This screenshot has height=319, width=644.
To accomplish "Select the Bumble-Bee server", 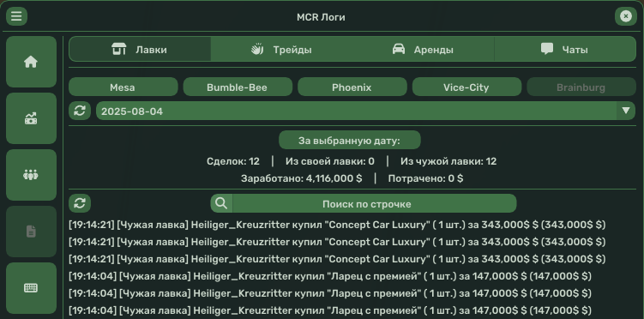I will [x=238, y=87].
